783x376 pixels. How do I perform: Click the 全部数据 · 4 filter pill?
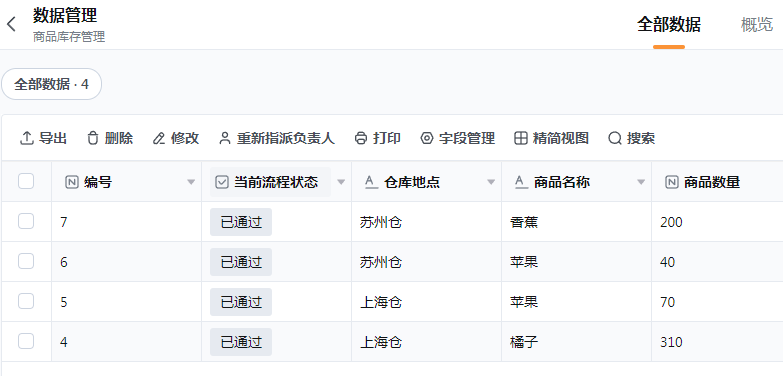click(51, 84)
